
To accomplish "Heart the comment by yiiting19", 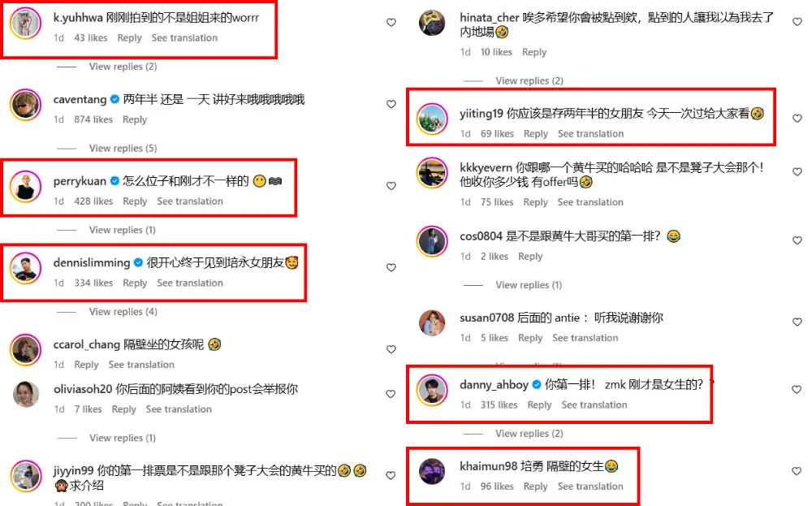I will [x=797, y=119].
